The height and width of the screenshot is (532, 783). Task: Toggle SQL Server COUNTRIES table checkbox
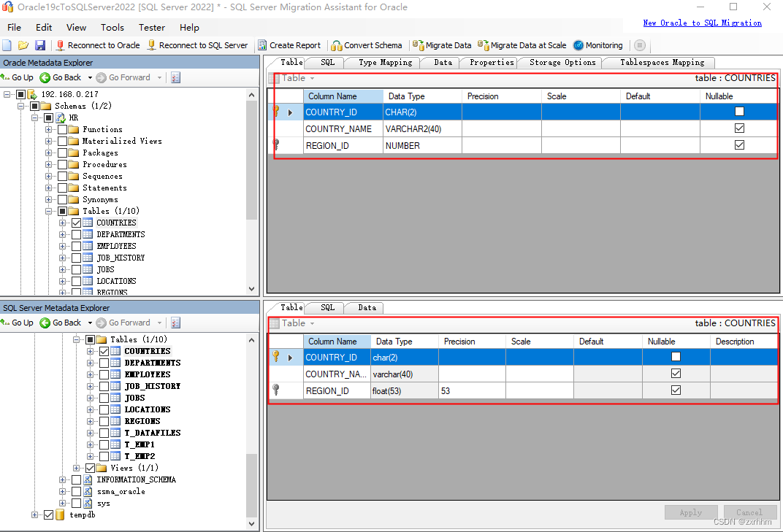point(104,351)
